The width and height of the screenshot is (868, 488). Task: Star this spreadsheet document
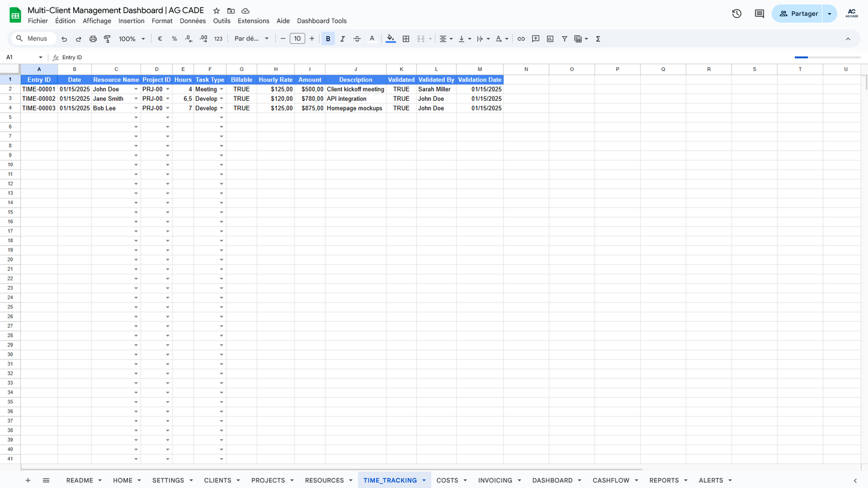click(x=216, y=11)
